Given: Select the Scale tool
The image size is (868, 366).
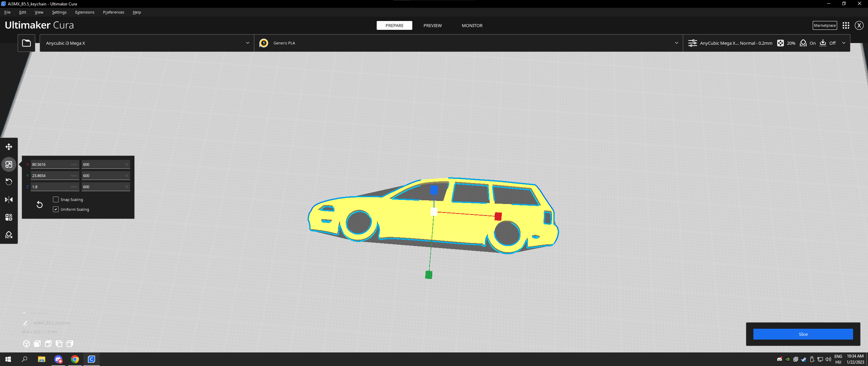Looking at the screenshot, I should coord(9,164).
